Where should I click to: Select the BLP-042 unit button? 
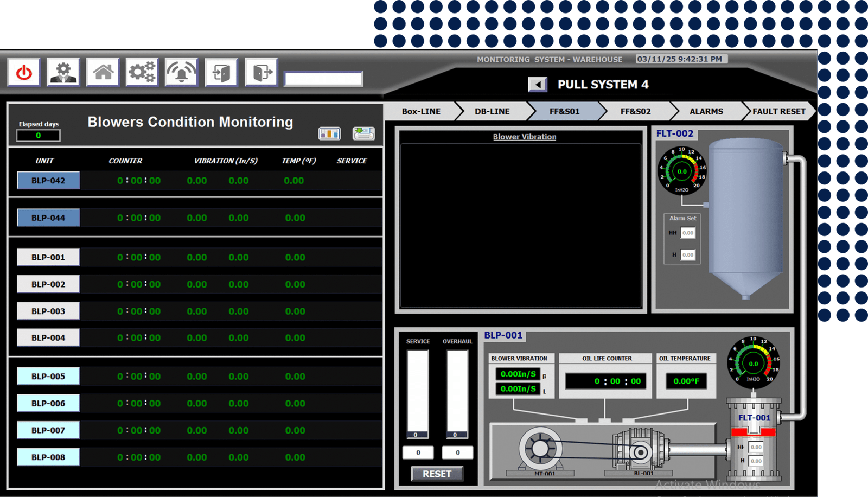point(48,181)
